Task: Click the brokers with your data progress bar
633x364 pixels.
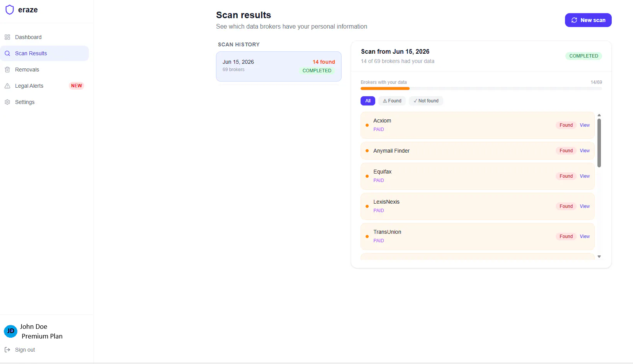Action: [x=481, y=88]
